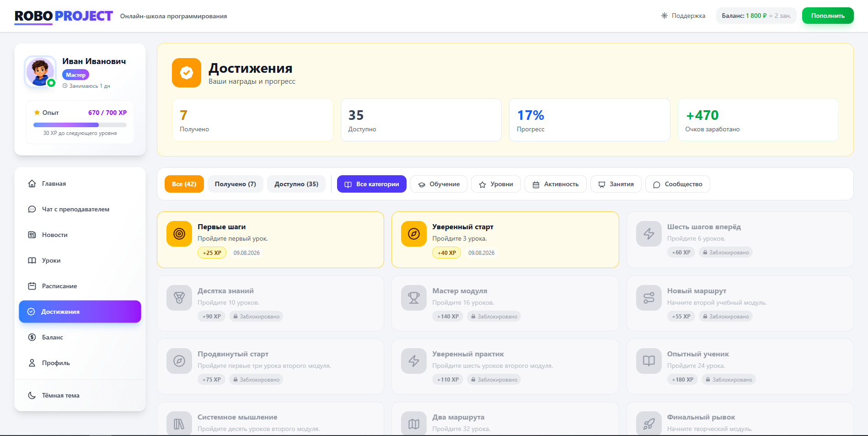The height and width of the screenshot is (436, 868).
Task: Go to Новости section
Action: tap(80, 235)
